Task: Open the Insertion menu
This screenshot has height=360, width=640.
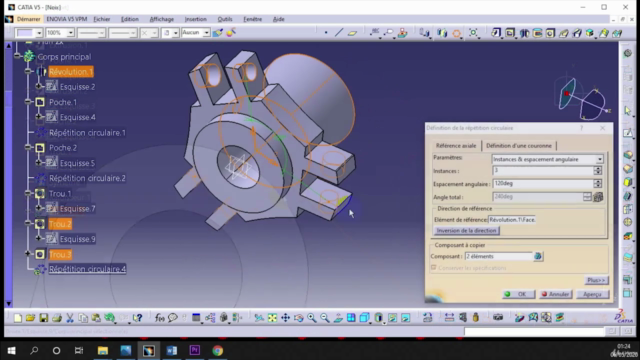Action: (x=196, y=19)
